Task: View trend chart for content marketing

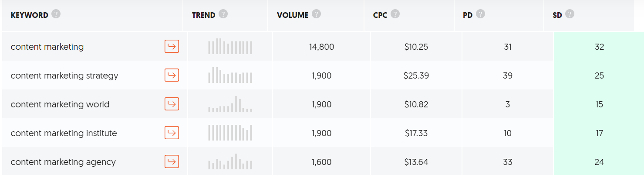Action: (x=230, y=47)
